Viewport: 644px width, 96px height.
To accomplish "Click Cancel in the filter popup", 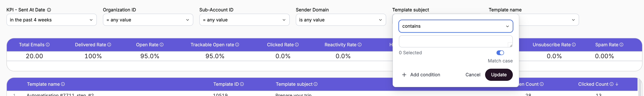I will pyautogui.click(x=473, y=75).
